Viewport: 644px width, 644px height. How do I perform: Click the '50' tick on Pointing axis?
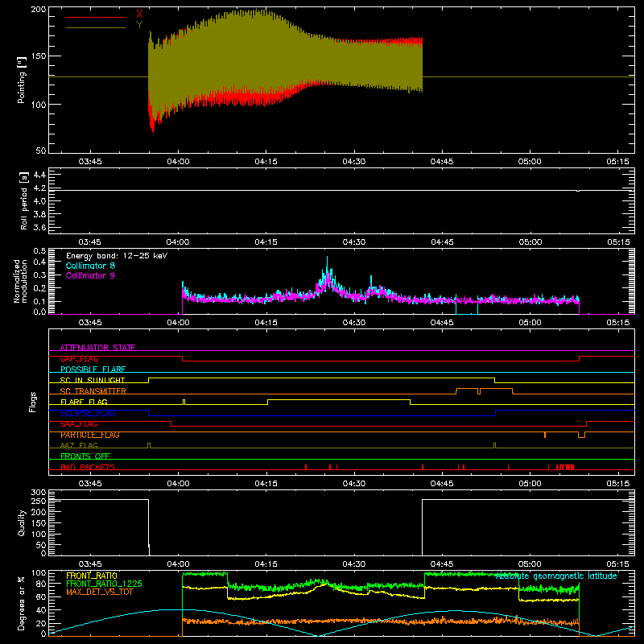click(41, 151)
